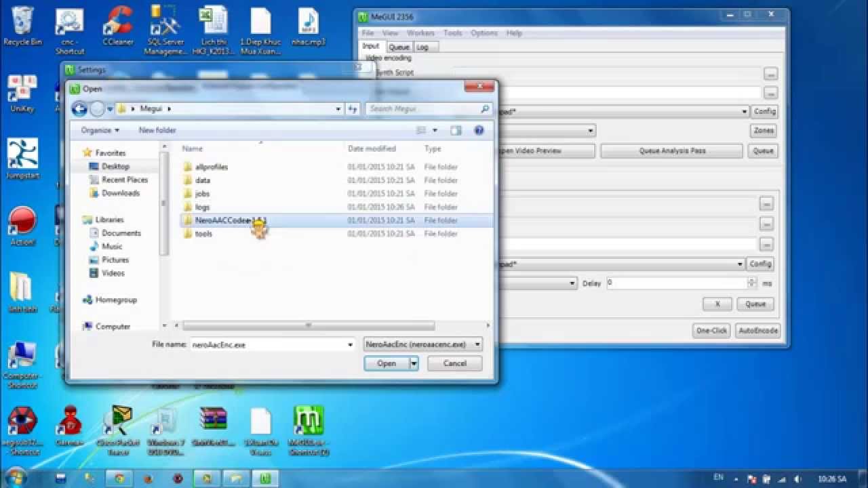This screenshot has width=868, height=488.
Task: Sort files by the Date modified column
Action: coord(372,148)
